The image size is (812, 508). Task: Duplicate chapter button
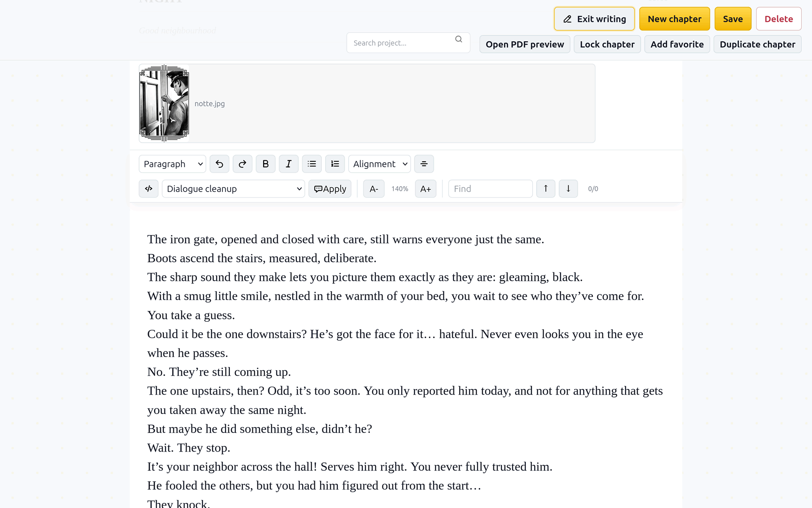pos(757,44)
